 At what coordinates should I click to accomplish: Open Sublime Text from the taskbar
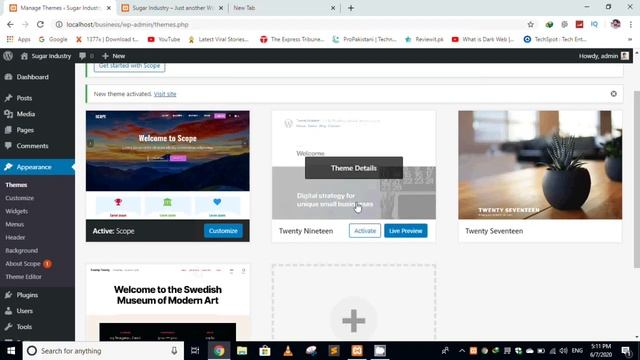click(x=334, y=351)
